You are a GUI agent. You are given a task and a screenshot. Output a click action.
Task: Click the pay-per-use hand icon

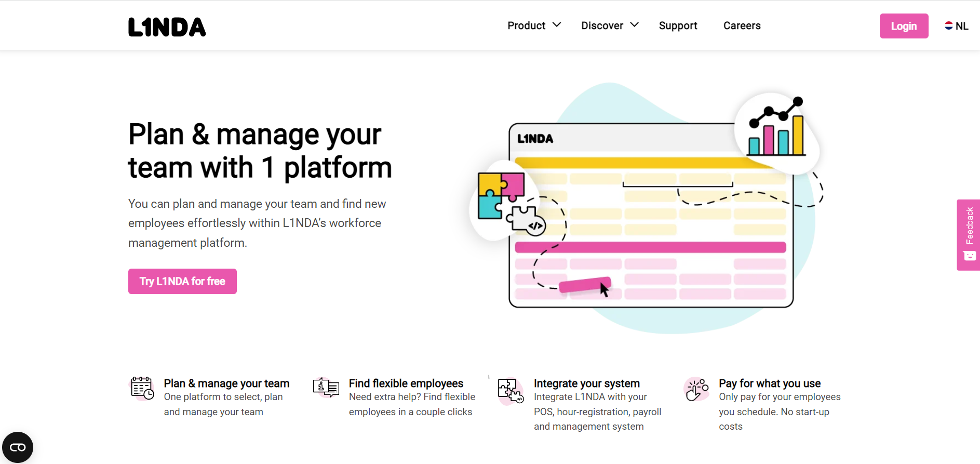click(x=696, y=389)
